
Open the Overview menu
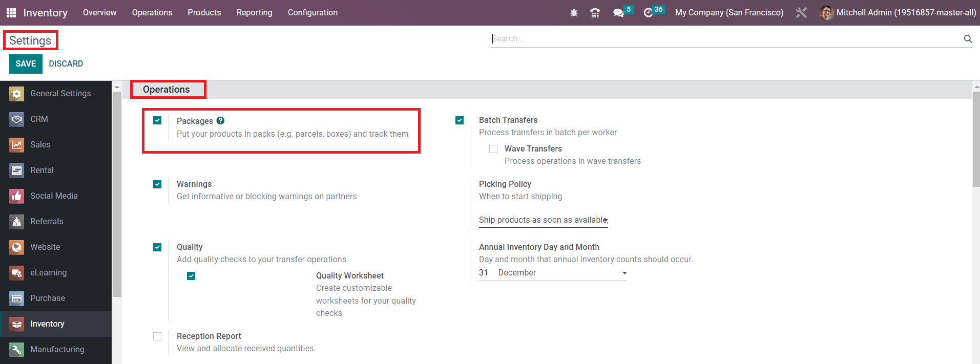point(100,13)
